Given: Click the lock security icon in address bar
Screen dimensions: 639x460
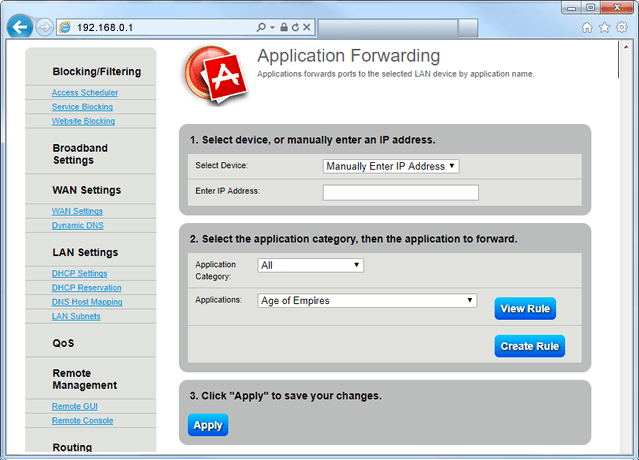Looking at the screenshot, I should pyautogui.click(x=284, y=27).
